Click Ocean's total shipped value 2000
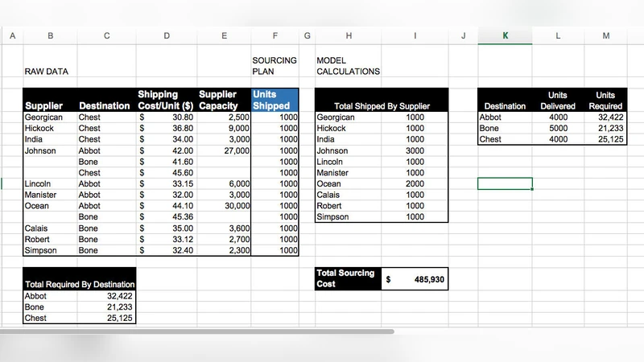 tap(415, 184)
